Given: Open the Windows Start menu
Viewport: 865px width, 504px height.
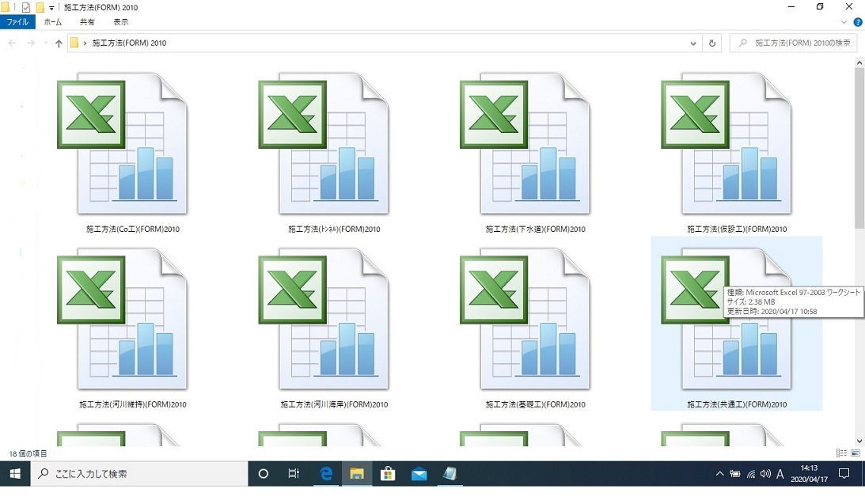Looking at the screenshot, I should tap(15, 474).
